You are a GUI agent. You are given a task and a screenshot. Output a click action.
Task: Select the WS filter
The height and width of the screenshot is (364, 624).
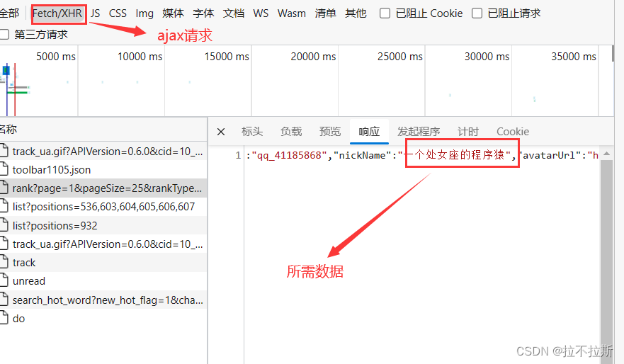point(261,13)
